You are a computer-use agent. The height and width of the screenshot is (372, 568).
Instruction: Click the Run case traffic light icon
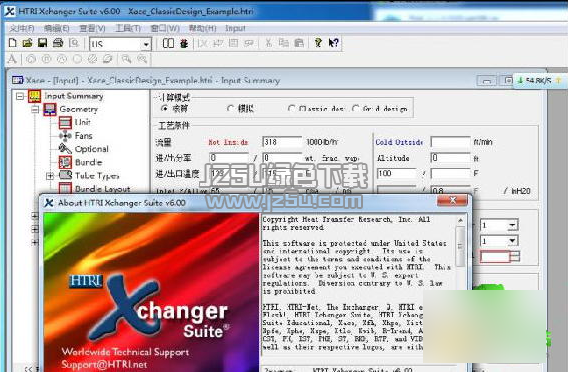(x=184, y=43)
